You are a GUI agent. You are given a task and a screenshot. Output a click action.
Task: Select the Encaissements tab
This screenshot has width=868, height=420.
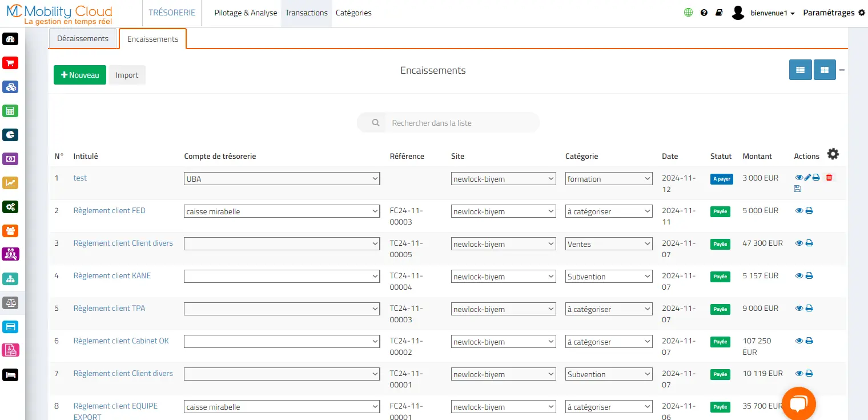(152, 39)
